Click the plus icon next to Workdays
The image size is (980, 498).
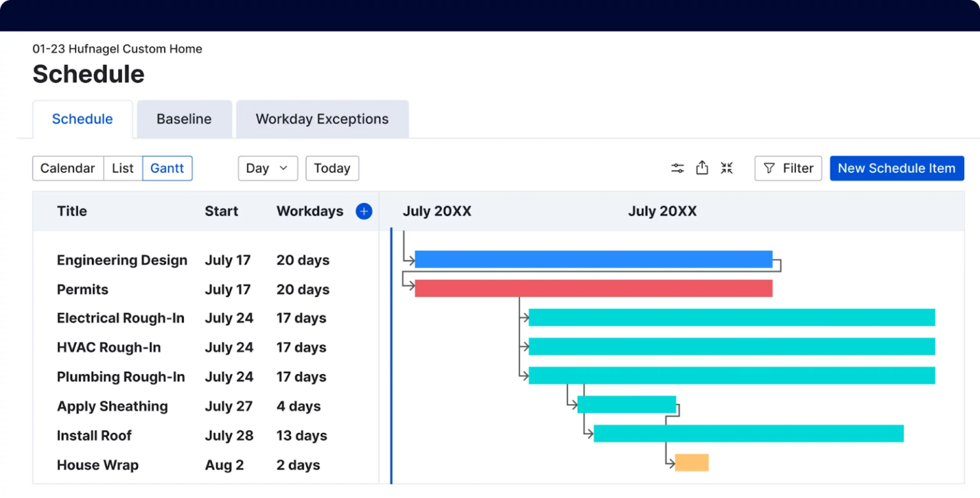[363, 211]
